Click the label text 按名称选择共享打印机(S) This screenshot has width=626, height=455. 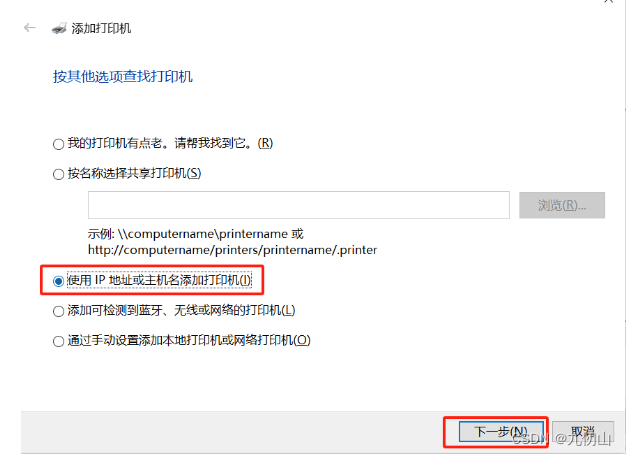pyautogui.click(x=134, y=173)
